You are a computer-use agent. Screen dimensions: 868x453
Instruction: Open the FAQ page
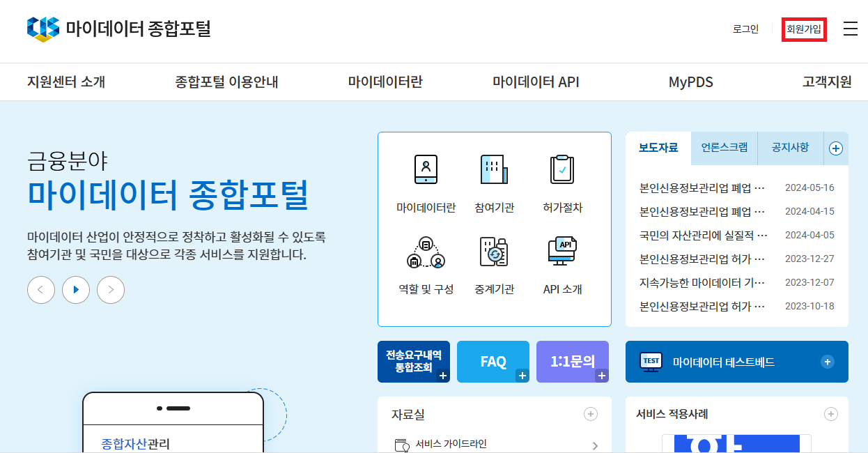pos(493,361)
